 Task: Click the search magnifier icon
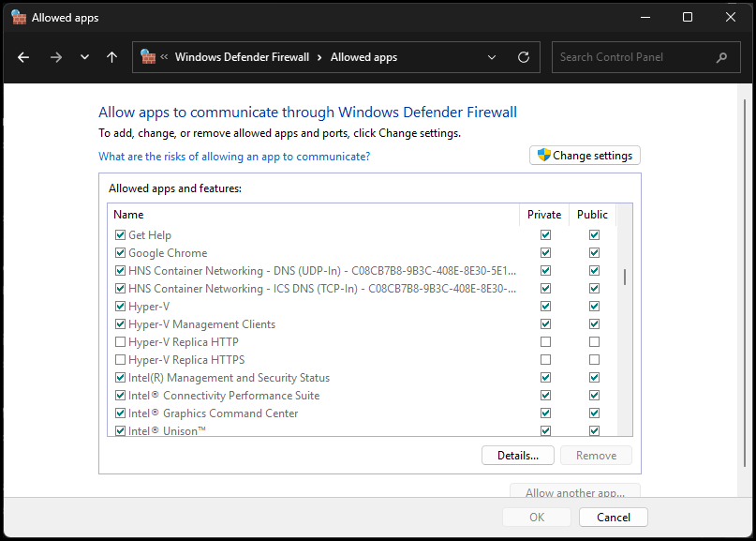721,57
